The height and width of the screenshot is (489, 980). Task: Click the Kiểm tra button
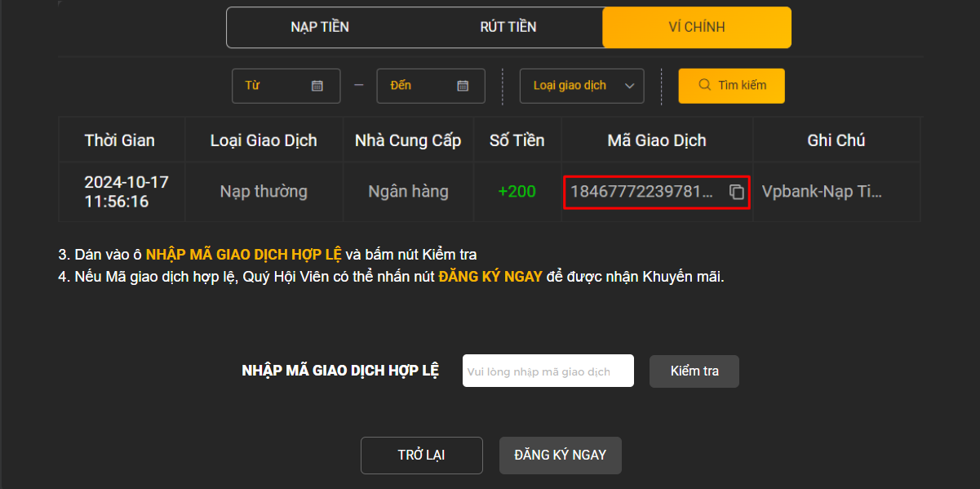[x=694, y=370]
